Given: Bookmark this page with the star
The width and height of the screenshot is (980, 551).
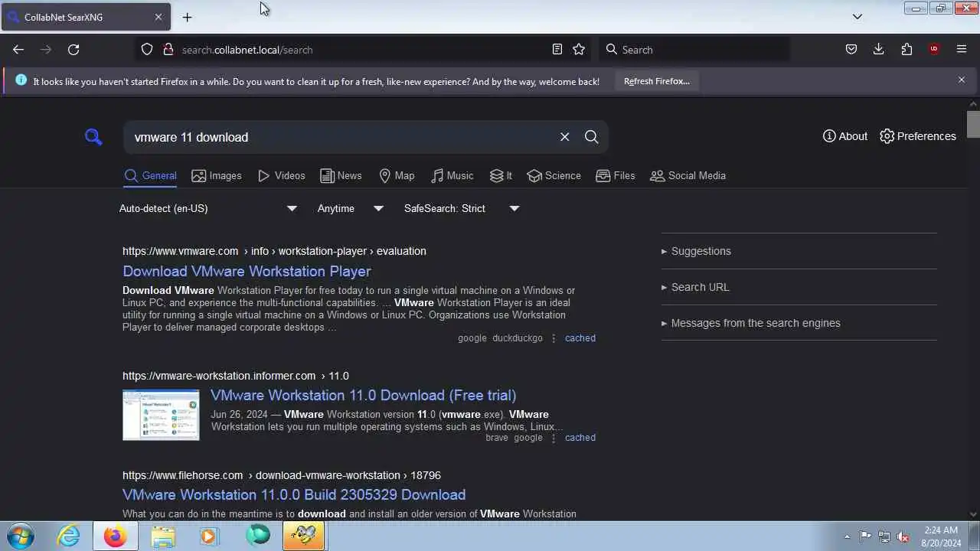Looking at the screenshot, I should (579, 50).
